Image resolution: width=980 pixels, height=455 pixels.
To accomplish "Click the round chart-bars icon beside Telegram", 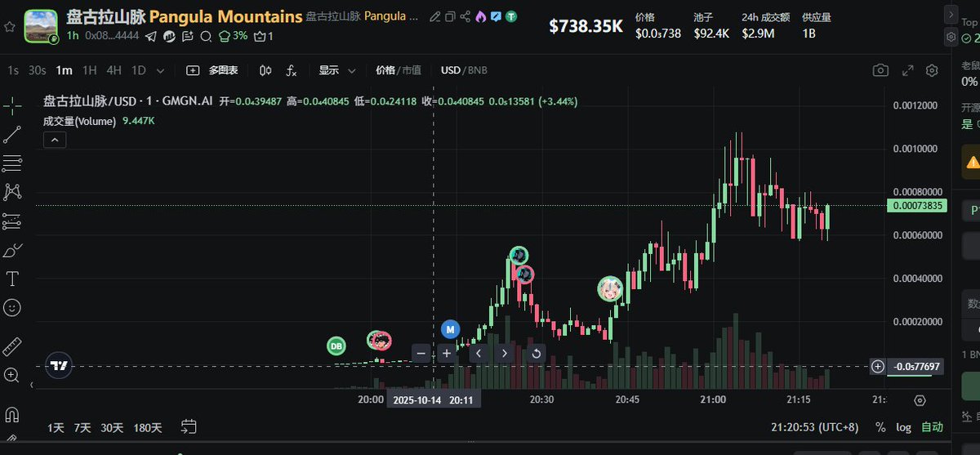I will pyautogui.click(x=169, y=36).
